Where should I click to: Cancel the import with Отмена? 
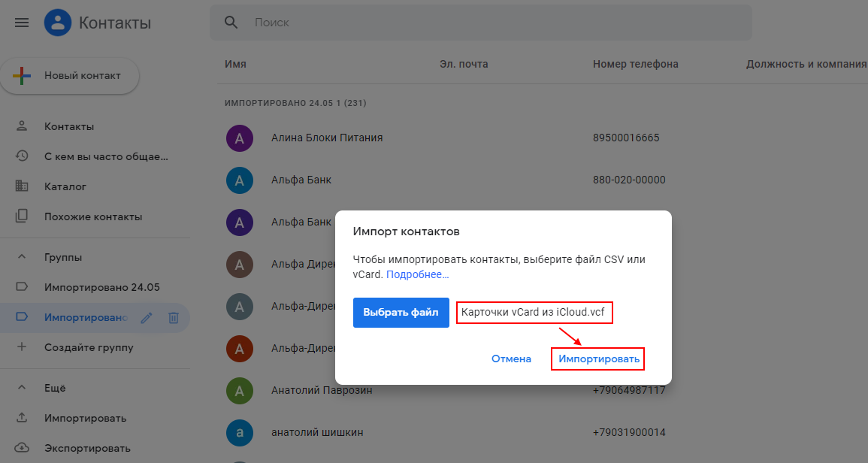pos(511,359)
